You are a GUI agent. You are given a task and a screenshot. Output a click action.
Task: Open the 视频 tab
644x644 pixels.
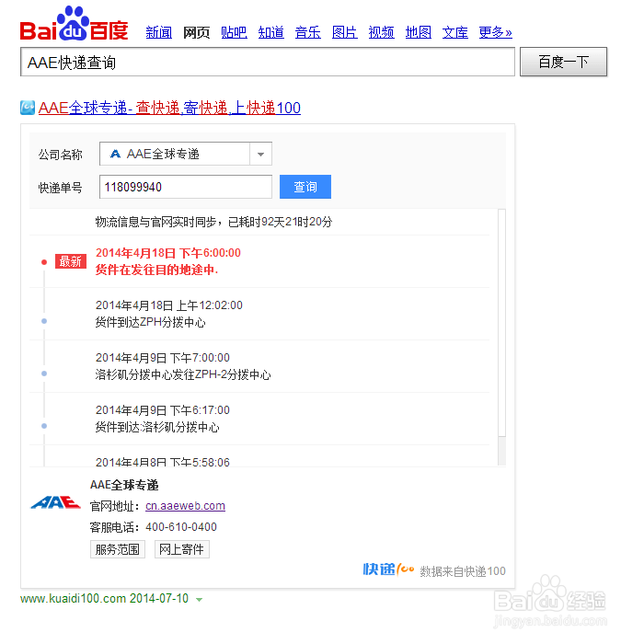pyautogui.click(x=381, y=32)
